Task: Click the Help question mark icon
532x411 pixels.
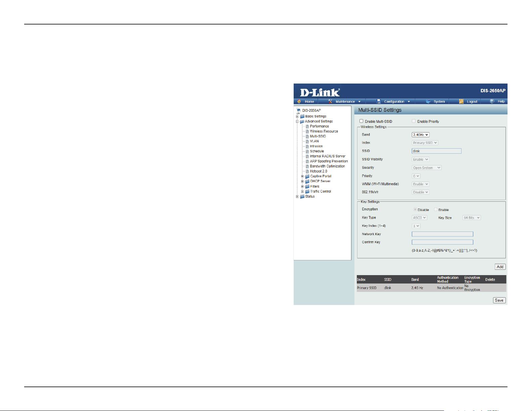Action: pyautogui.click(x=492, y=101)
